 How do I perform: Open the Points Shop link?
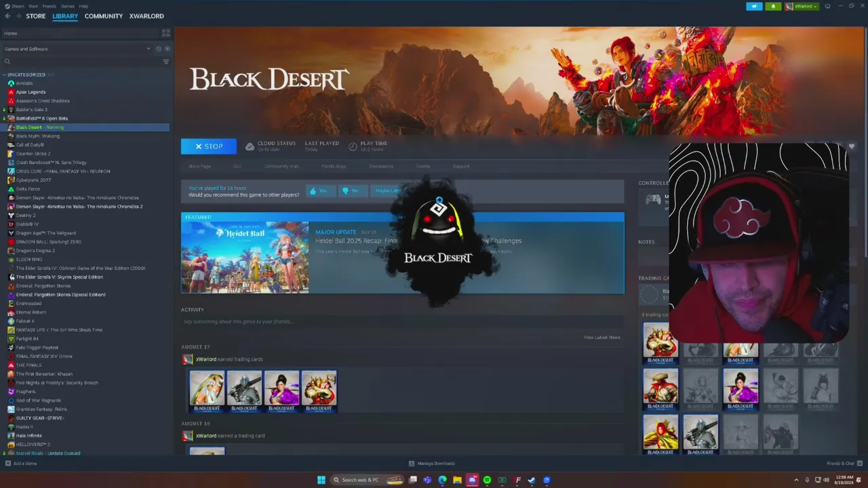click(x=334, y=166)
